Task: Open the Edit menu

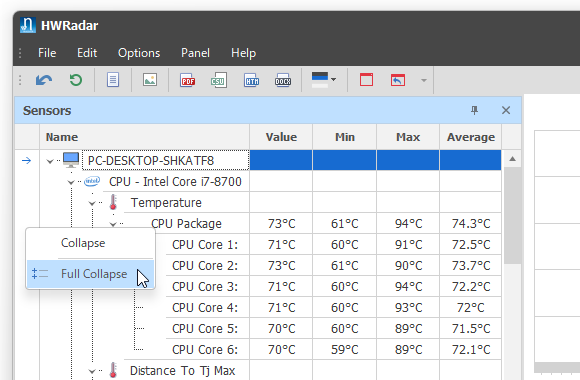Action: click(87, 53)
